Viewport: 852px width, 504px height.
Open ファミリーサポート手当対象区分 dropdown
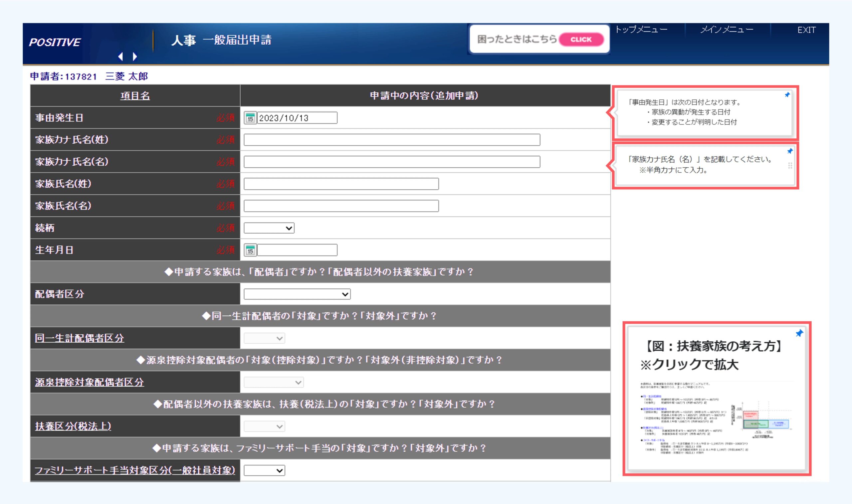pyautogui.click(x=264, y=471)
